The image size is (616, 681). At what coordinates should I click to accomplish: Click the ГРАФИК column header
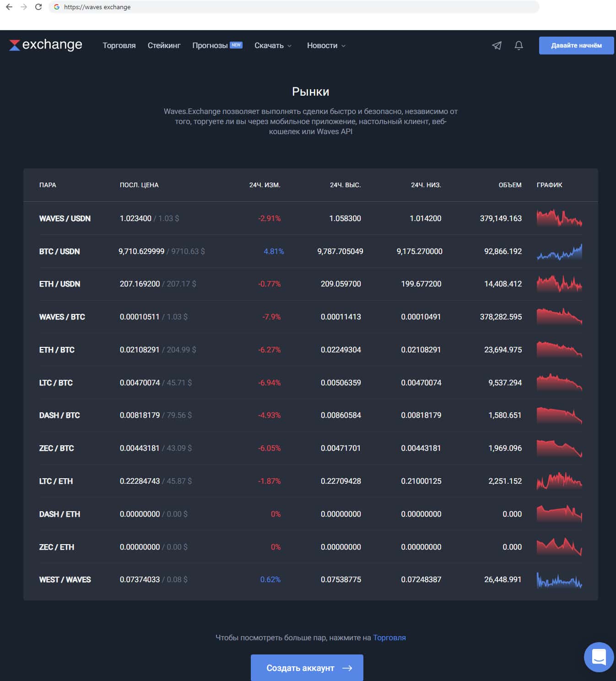[550, 185]
